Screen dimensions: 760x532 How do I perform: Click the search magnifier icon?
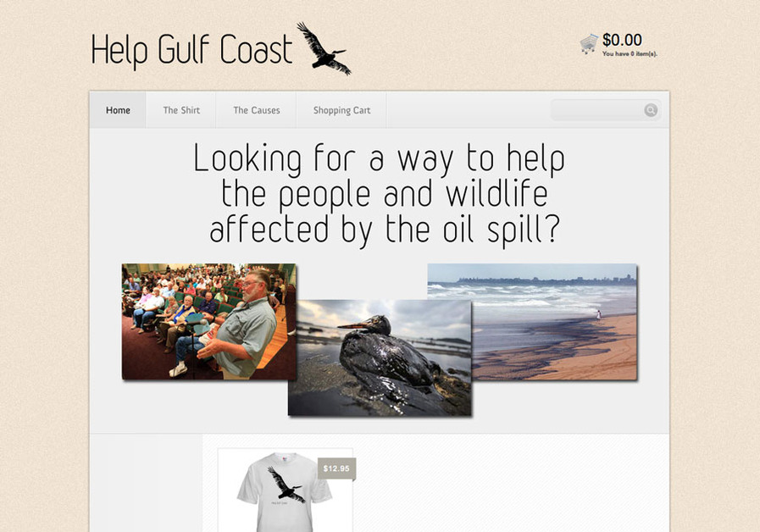(x=651, y=110)
